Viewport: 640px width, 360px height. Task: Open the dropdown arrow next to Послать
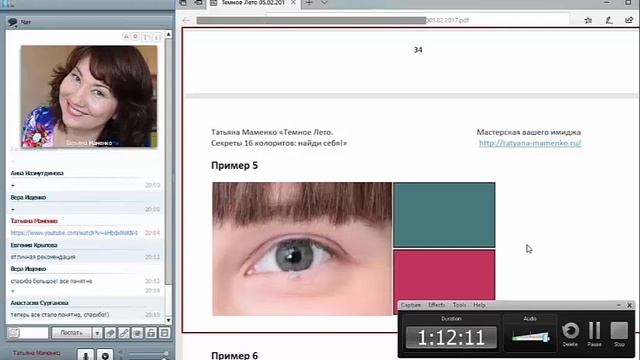[x=97, y=333]
